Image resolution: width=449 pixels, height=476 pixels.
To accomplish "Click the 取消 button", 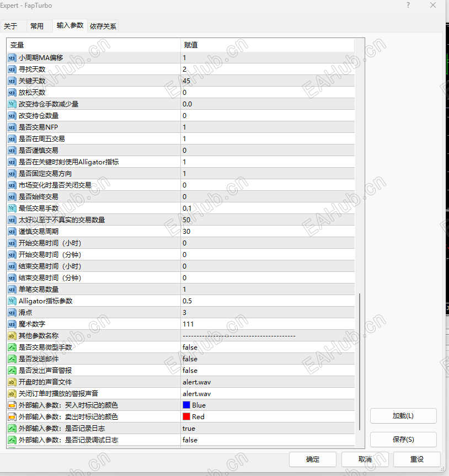I will pos(365,459).
